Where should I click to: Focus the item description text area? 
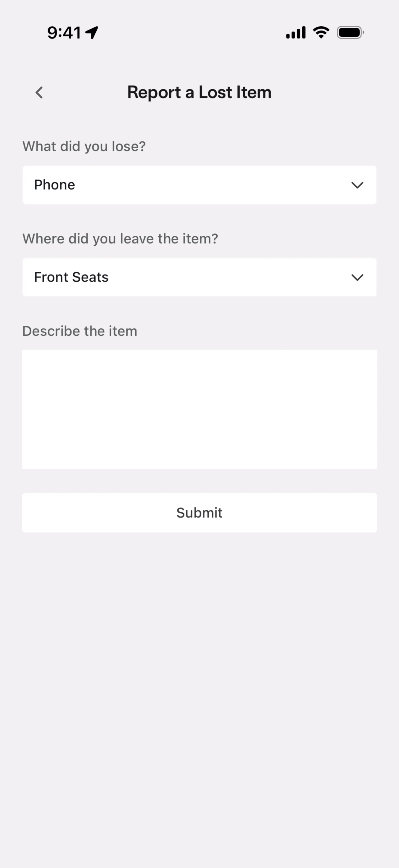[x=199, y=409]
